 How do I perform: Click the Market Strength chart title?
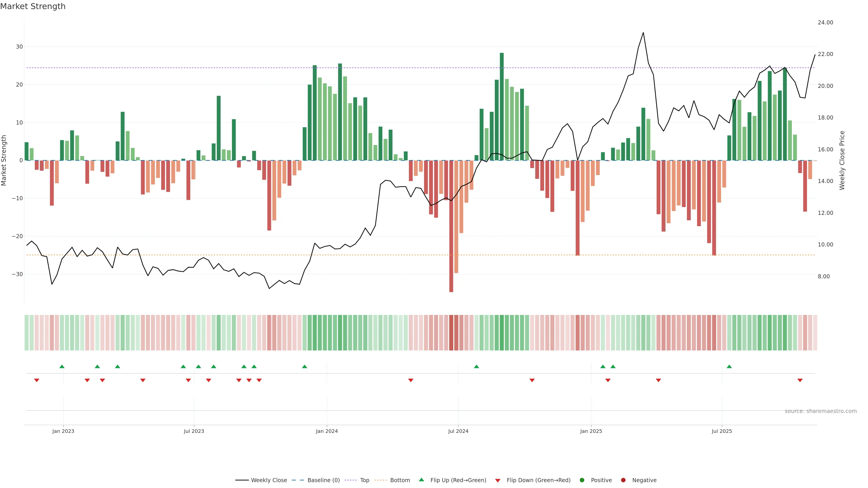pos(33,6)
